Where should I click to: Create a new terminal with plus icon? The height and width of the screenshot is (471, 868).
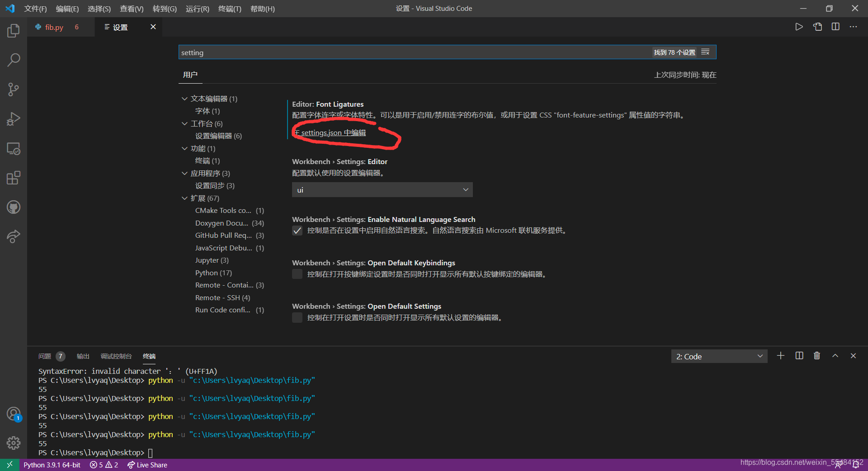[x=781, y=356]
